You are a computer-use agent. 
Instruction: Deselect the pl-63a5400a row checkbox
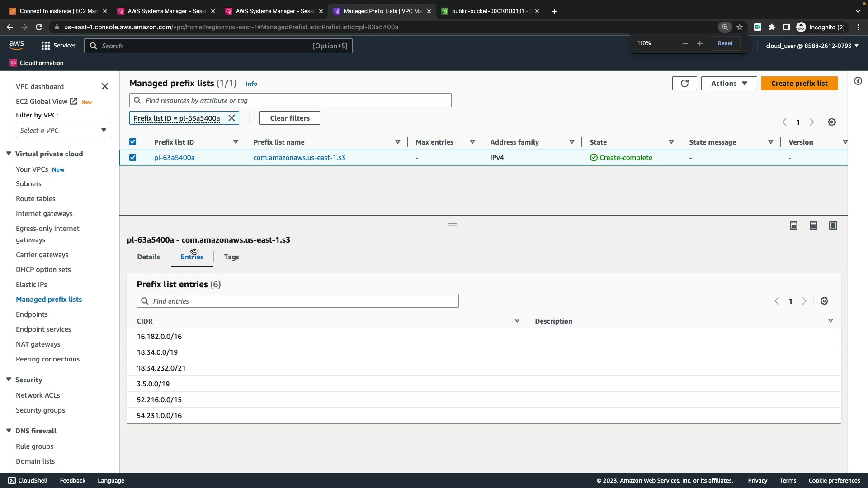click(x=132, y=158)
